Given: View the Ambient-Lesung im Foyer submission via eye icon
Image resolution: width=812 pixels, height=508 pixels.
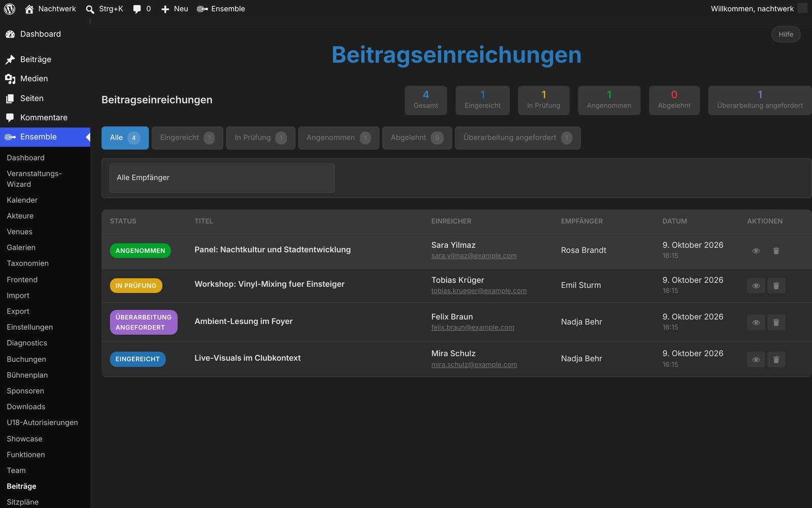Looking at the screenshot, I should pyautogui.click(x=756, y=322).
